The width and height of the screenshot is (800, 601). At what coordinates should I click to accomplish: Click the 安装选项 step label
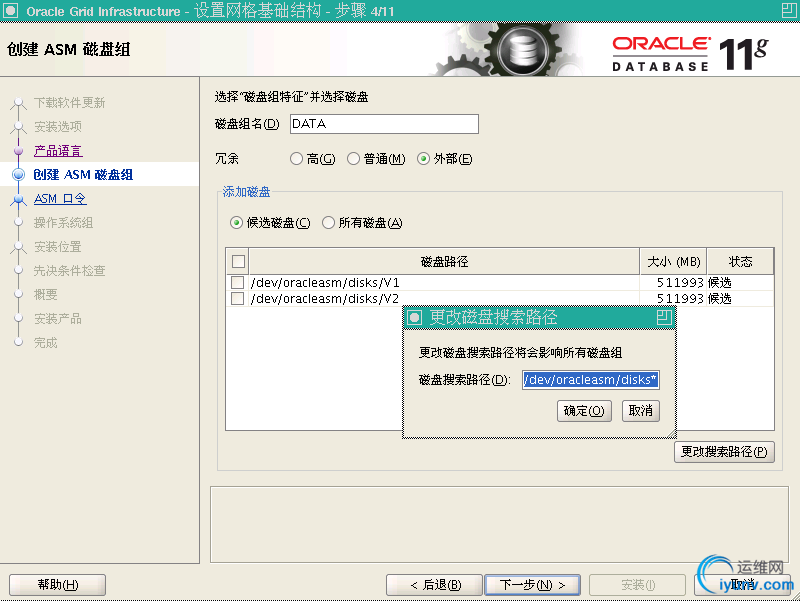pos(58,127)
